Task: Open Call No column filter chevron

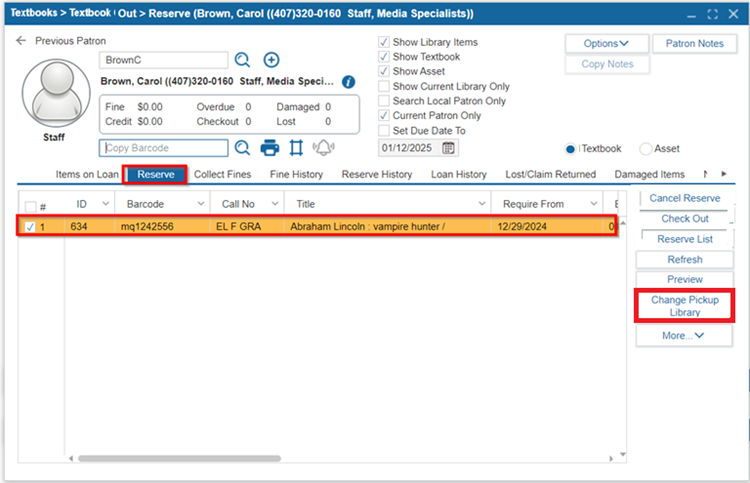Action: 275,204
